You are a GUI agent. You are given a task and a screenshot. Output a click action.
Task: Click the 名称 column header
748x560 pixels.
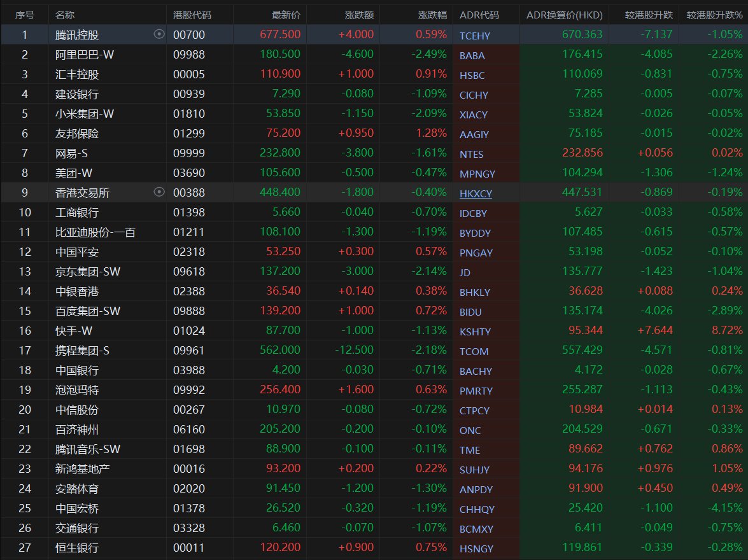tap(65, 15)
